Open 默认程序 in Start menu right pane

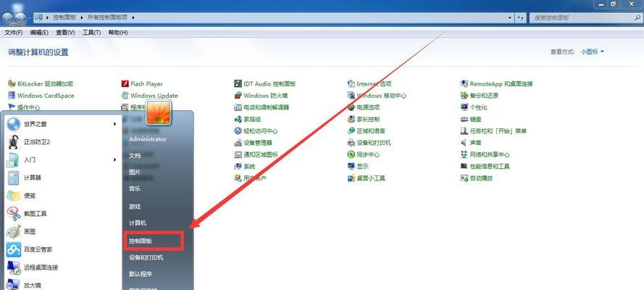141,274
